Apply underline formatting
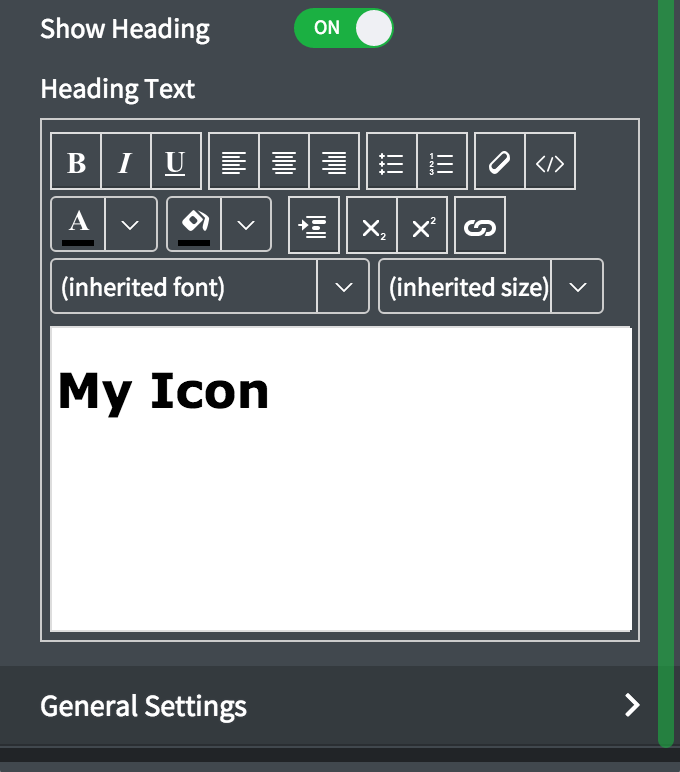The image size is (680, 772). click(175, 162)
